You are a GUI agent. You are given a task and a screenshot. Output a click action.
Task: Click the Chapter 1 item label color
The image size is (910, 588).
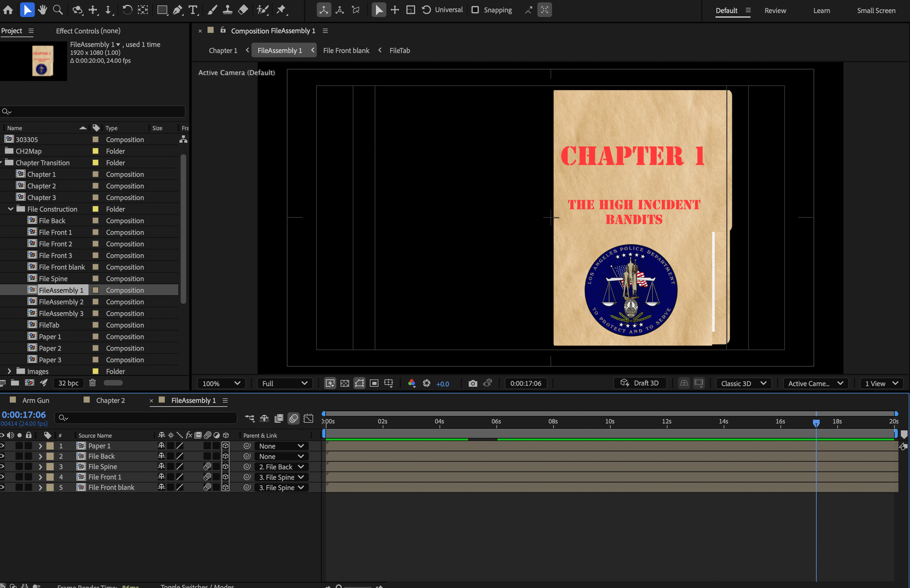click(x=95, y=174)
